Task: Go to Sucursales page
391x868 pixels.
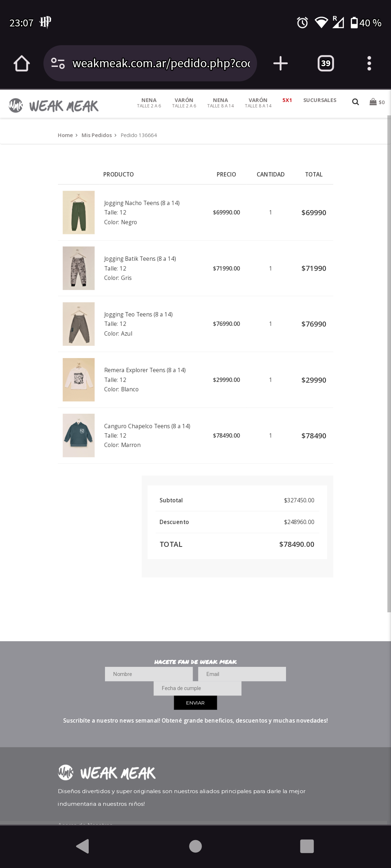Action: (320, 100)
